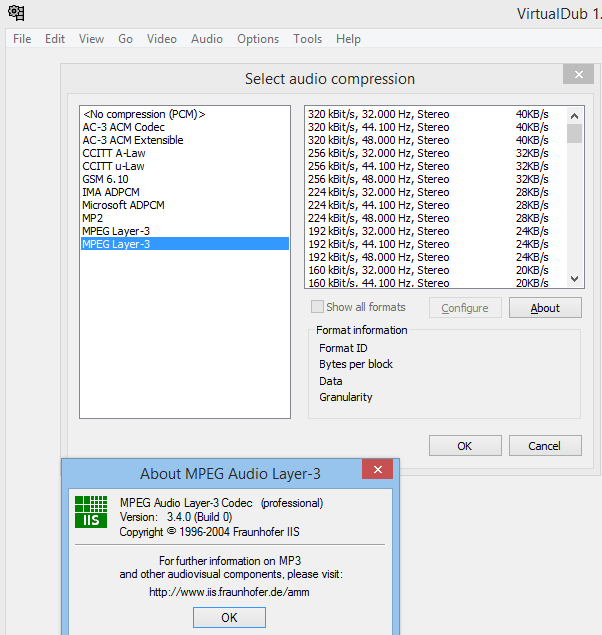
Task: Select the highlighted MPEG Layer-3 entry
Action: click(x=185, y=244)
